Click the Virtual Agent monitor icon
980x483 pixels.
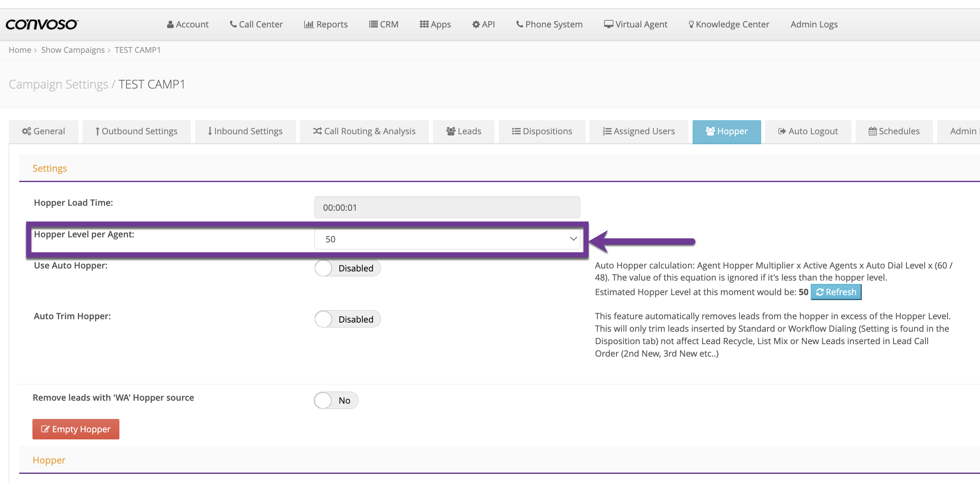coord(609,25)
